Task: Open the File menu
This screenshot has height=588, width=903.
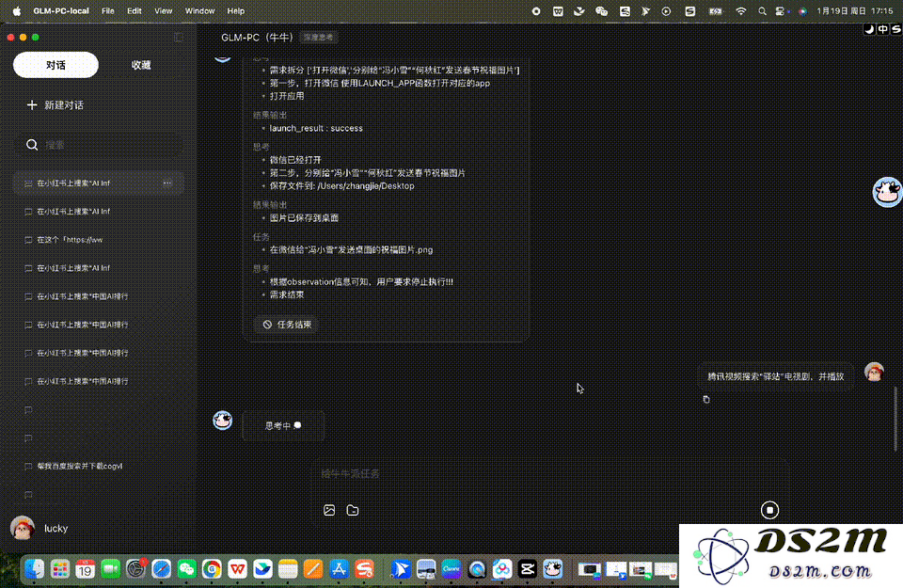Action: tap(107, 11)
